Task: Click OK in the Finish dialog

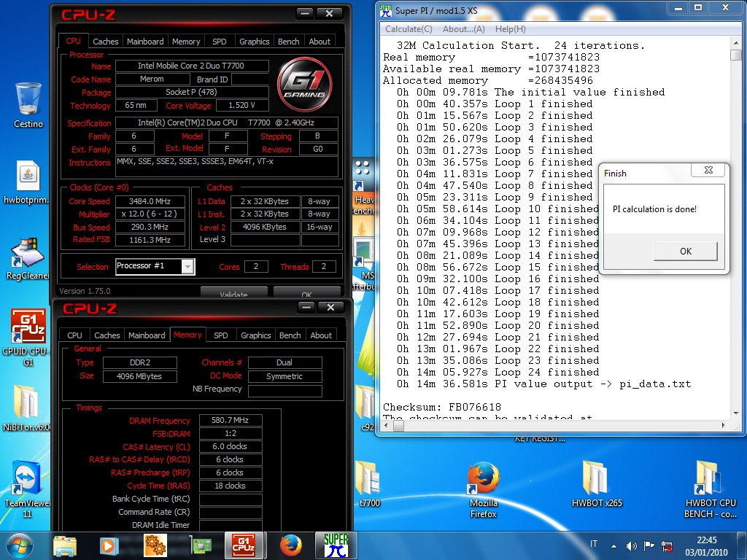Action: (686, 252)
